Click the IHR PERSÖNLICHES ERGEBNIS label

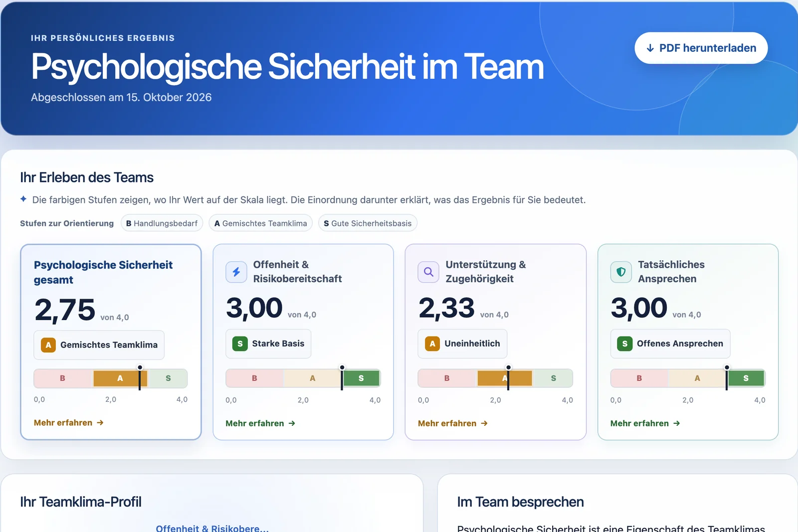[103, 38]
